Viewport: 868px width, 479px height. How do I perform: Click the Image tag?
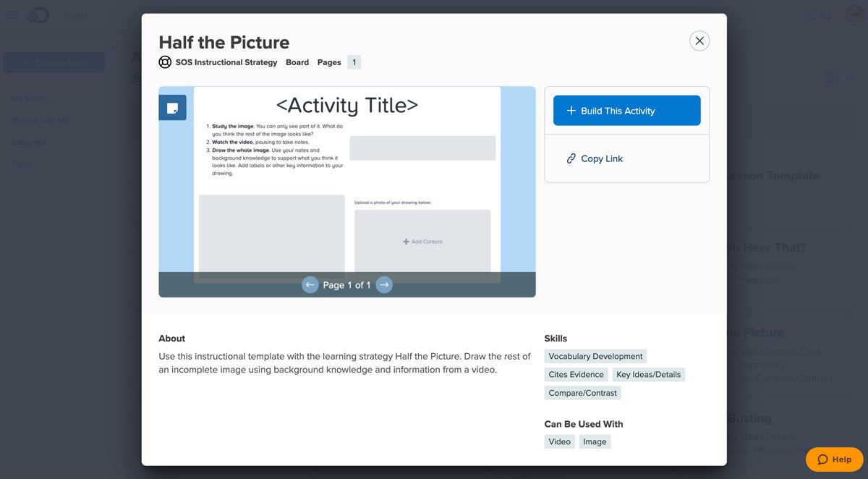click(595, 441)
